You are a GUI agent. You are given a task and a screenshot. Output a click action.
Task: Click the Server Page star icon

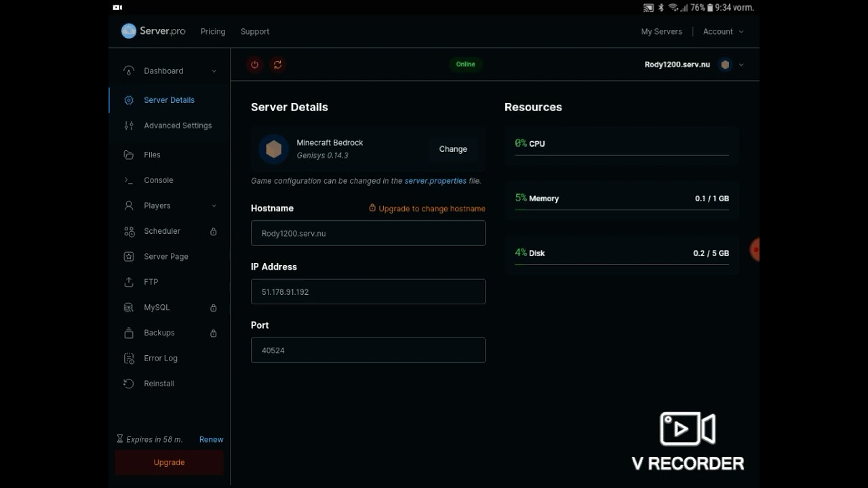(x=129, y=257)
